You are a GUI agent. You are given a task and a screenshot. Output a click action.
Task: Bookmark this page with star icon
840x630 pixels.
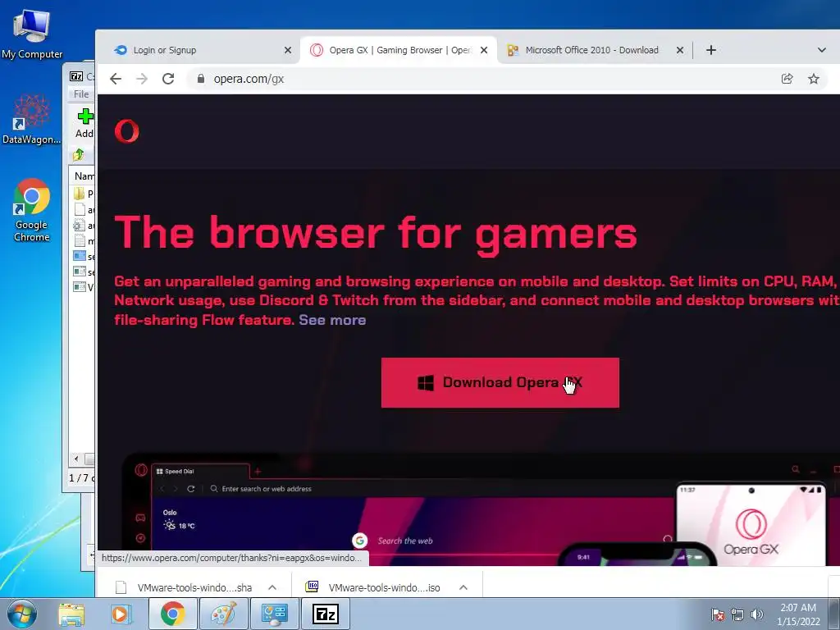pyautogui.click(x=814, y=79)
